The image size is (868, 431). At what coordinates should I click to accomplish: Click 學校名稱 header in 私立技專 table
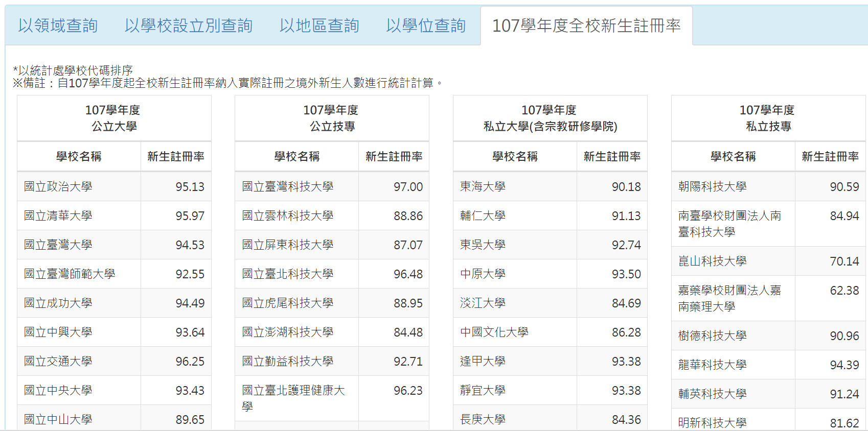[733, 156]
